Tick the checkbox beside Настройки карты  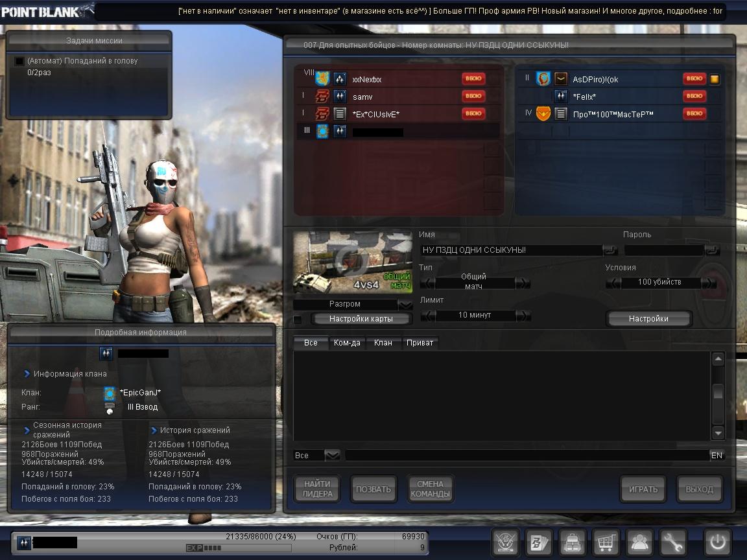pos(298,319)
